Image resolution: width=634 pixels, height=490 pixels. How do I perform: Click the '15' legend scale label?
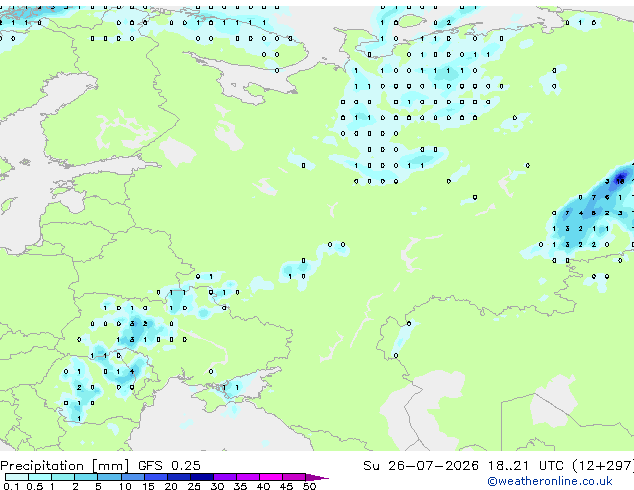click(148, 486)
